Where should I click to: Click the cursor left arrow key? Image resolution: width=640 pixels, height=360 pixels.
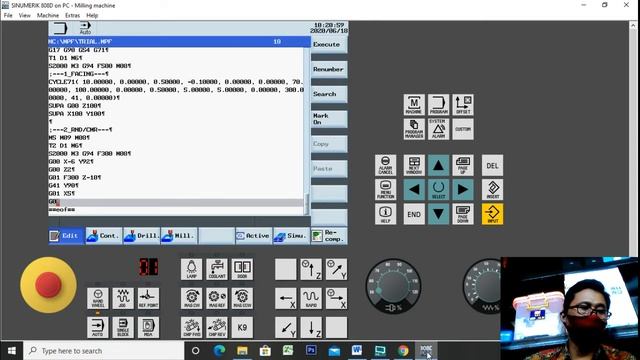tap(414, 189)
